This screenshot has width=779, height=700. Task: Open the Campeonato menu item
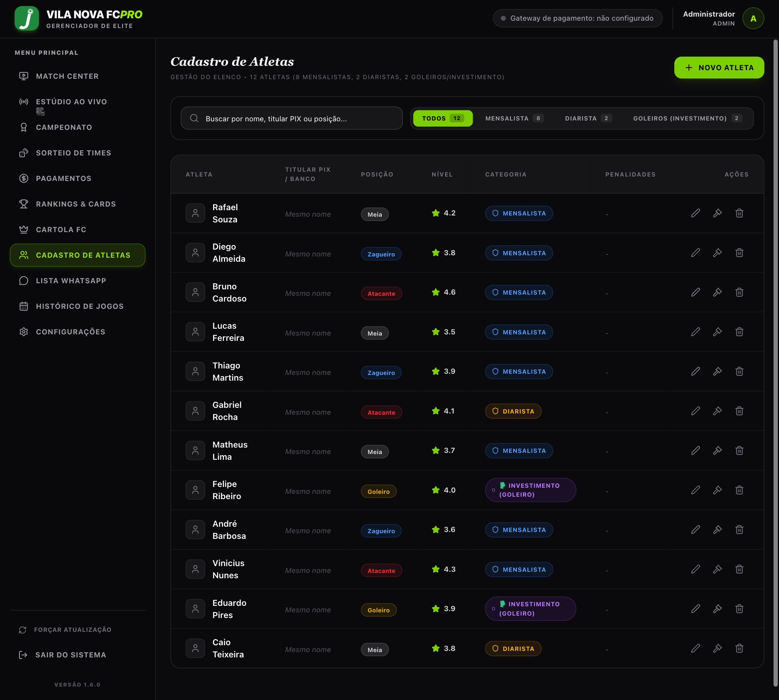(77, 127)
